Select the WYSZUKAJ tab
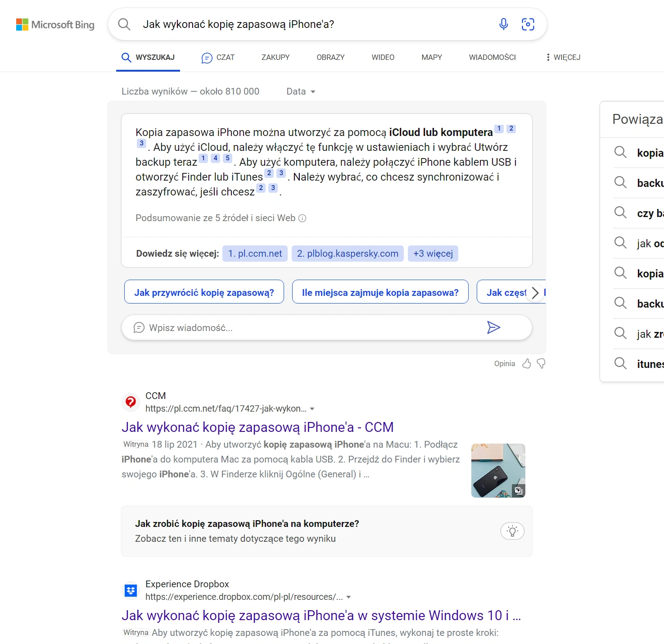 [x=148, y=58]
